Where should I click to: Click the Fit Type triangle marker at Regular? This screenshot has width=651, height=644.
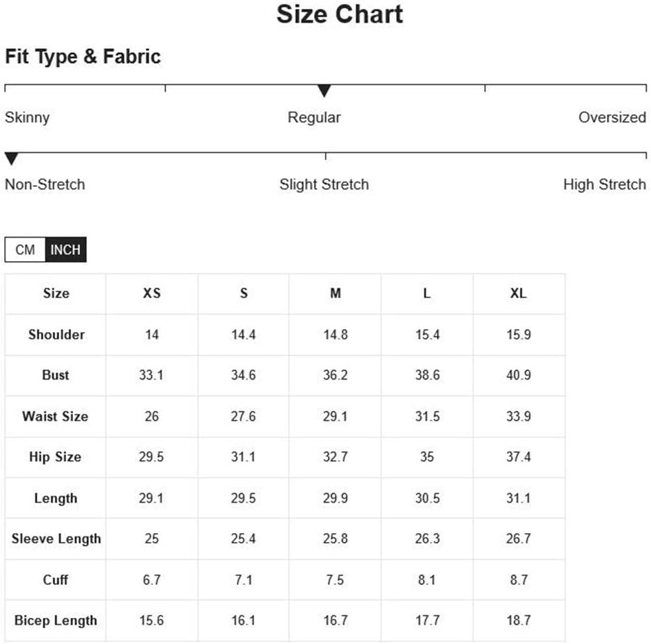(x=324, y=90)
